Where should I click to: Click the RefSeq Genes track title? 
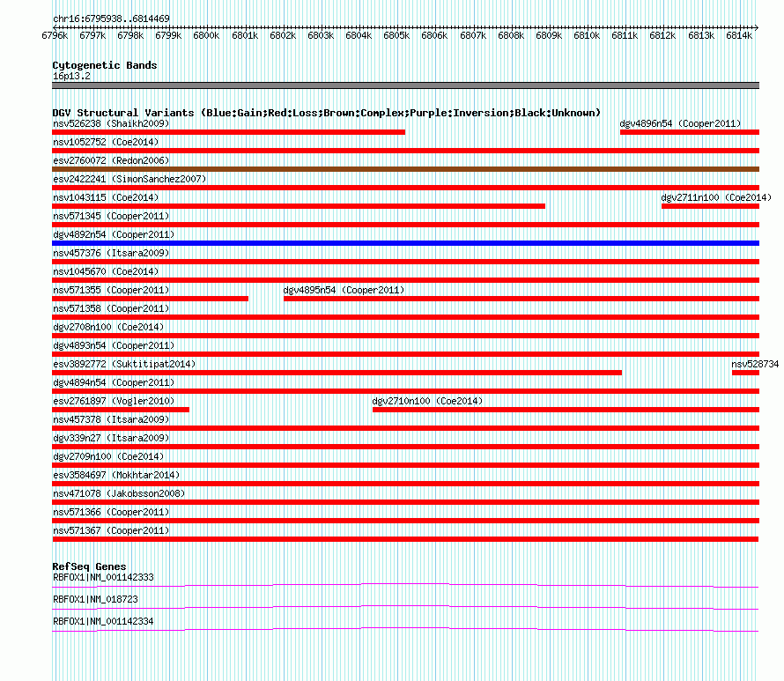89,566
